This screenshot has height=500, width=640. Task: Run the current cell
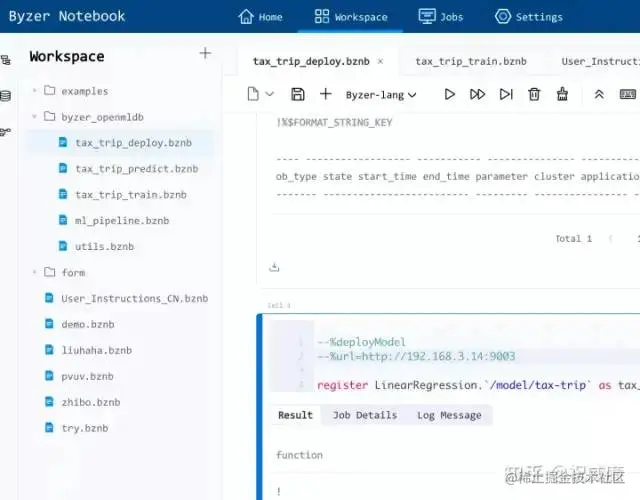coord(449,94)
